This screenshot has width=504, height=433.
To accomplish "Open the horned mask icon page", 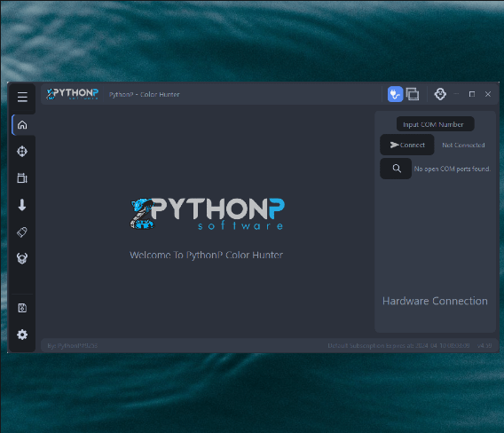I will pos(22,258).
